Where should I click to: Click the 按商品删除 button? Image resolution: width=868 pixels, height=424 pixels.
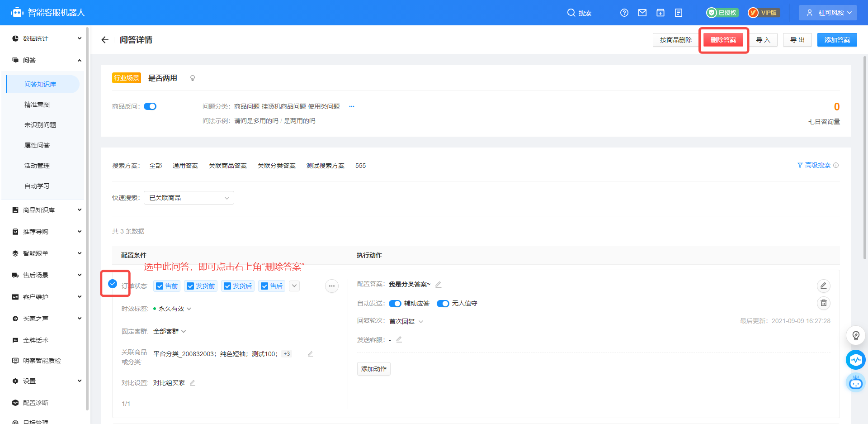click(676, 40)
